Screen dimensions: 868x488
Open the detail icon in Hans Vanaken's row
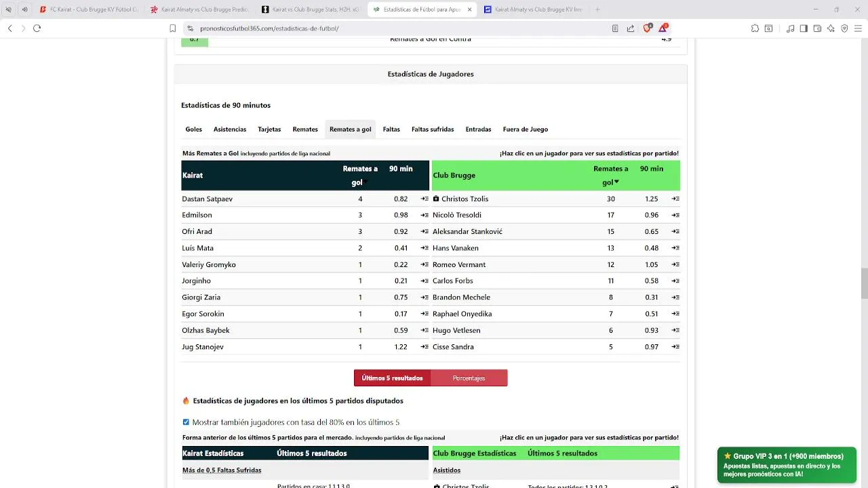coord(675,248)
